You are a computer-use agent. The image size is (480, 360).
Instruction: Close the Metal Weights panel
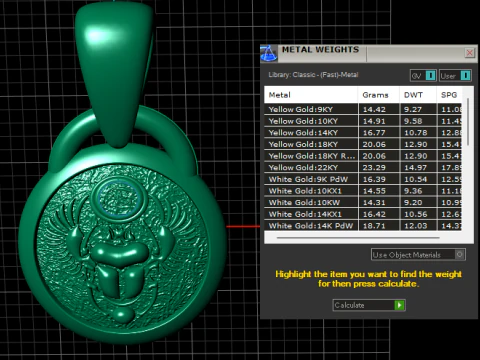[470, 53]
